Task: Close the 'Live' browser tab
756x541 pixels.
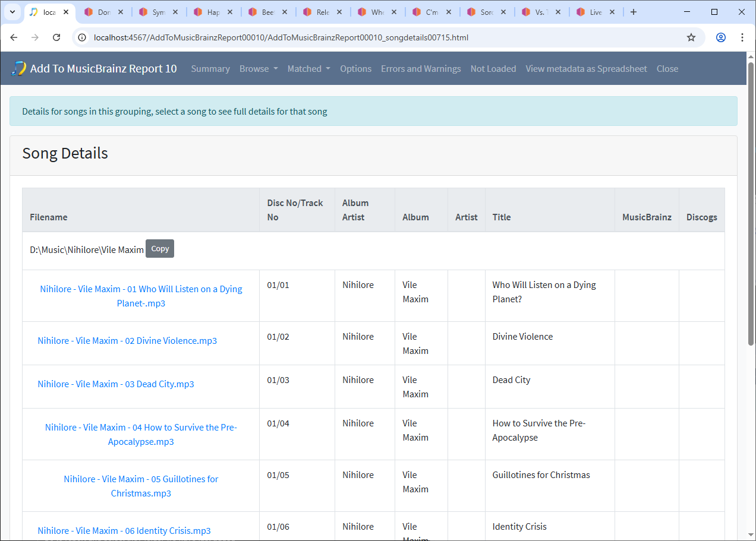Action: point(613,12)
